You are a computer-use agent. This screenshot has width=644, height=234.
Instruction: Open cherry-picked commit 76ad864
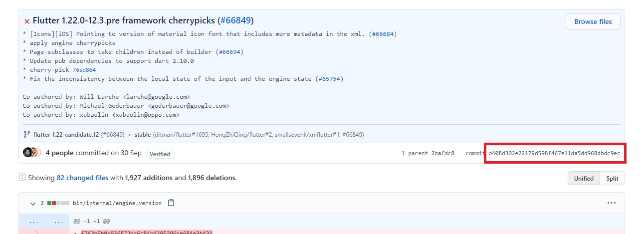(84, 70)
